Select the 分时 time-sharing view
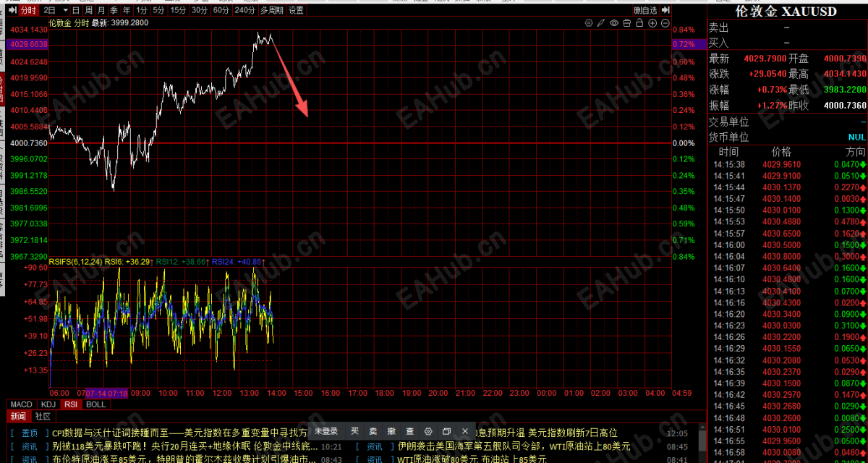Screen dimensions: 868x463 coord(27,10)
